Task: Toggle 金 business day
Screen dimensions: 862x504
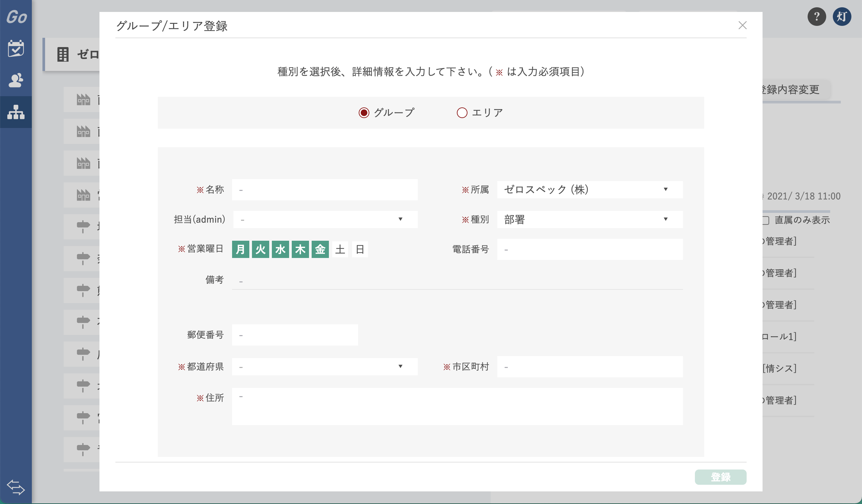Action: (320, 249)
